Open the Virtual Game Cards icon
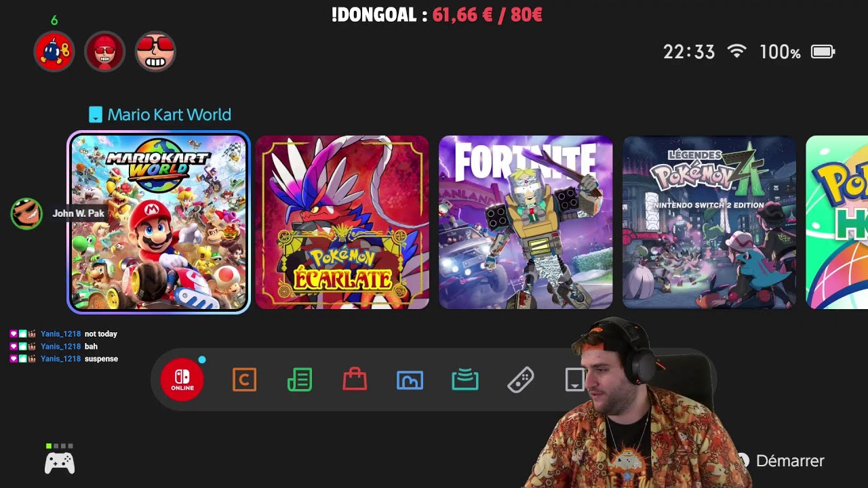The width and height of the screenshot is (868, 488). 574,380
